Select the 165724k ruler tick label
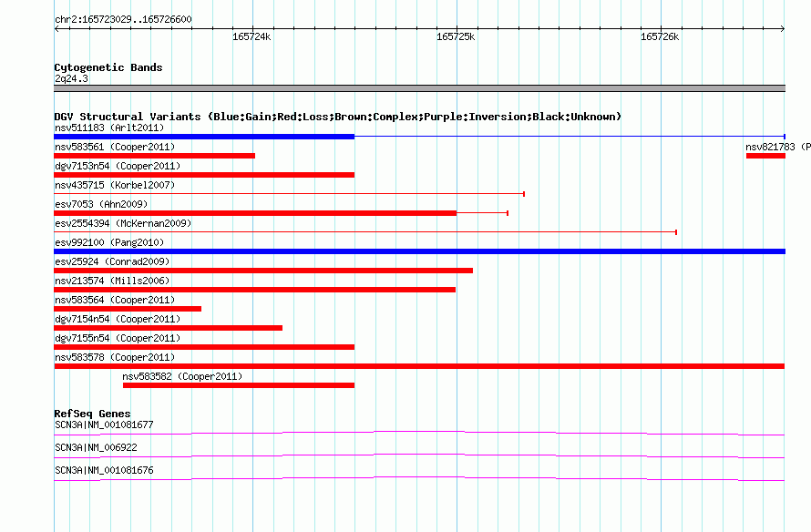This screenshot has height=532, width=811. (252, 36)
